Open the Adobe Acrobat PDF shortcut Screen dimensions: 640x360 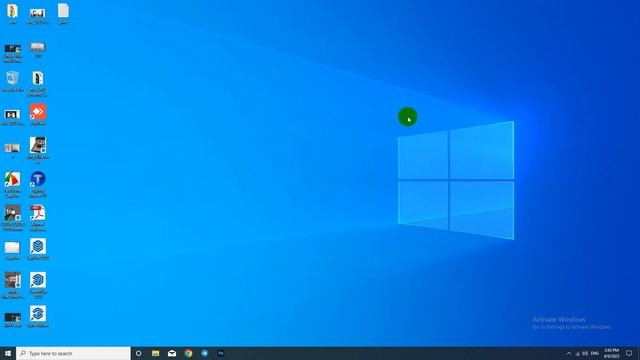click(38, 218)
